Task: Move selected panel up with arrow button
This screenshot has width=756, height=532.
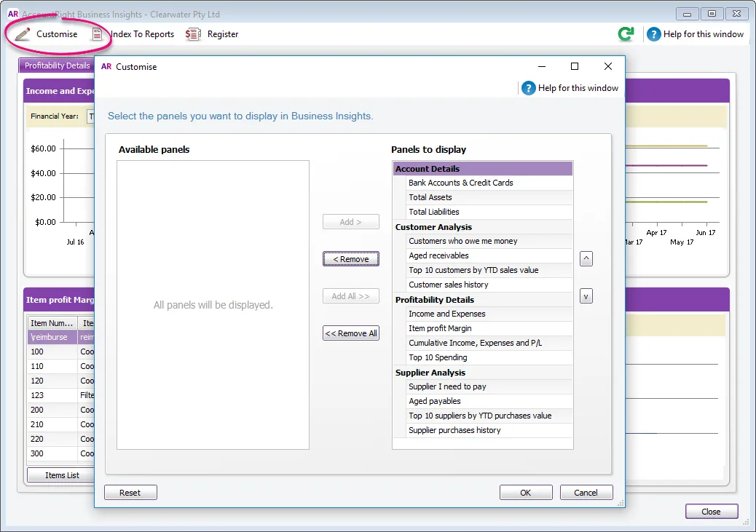Action: click(x=586, y=259)
